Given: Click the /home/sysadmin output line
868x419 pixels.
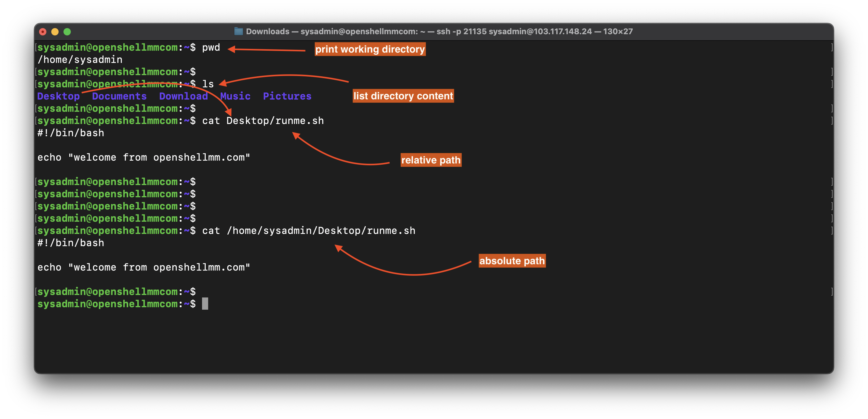Looking at the screenshot, I should [80, 60].
